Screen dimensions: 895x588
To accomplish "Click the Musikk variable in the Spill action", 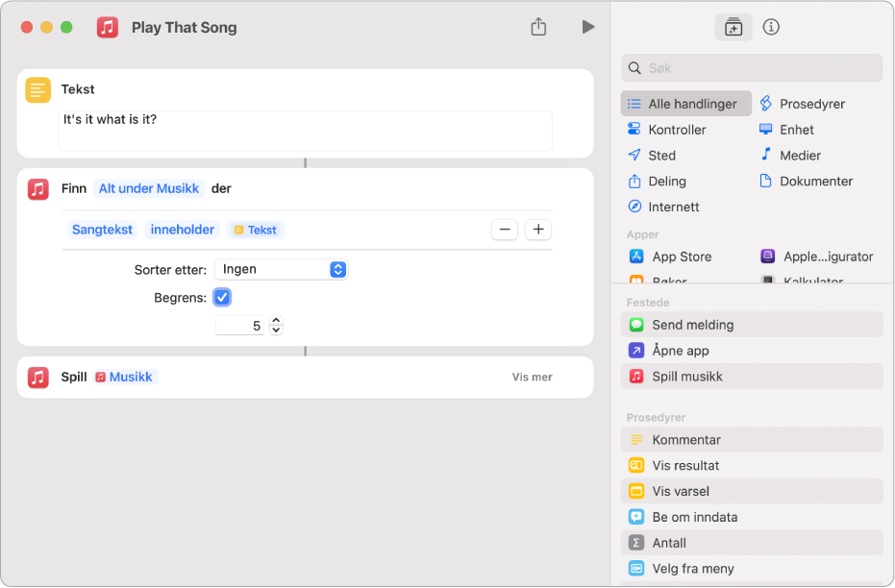I will pyautogui.click(x=125, y=377).
